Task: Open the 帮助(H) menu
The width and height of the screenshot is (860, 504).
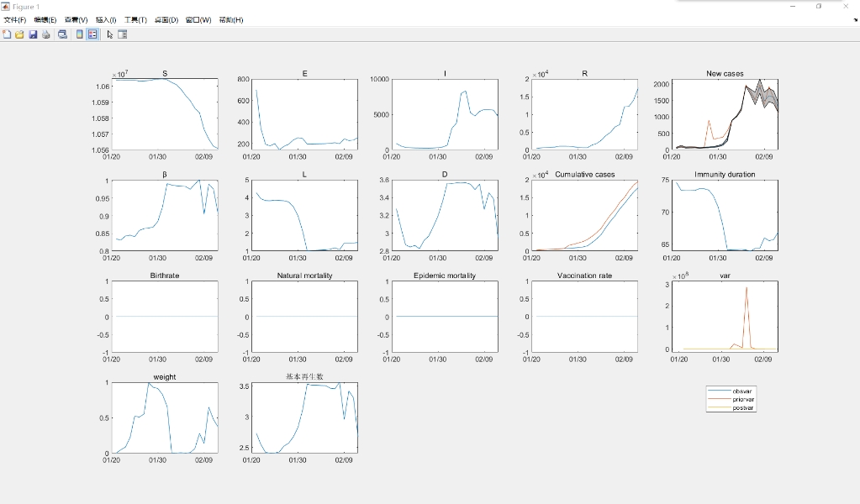Action: [231, 19]
